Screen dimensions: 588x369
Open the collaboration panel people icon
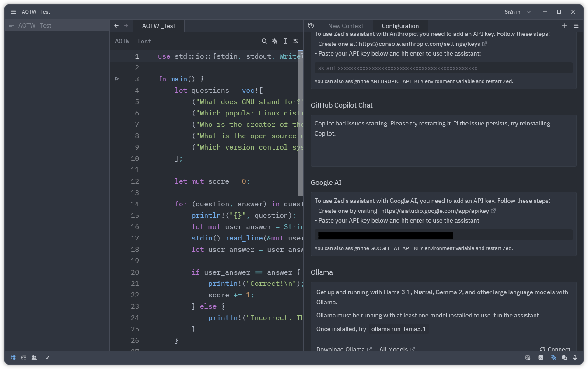tap(34, 358)
